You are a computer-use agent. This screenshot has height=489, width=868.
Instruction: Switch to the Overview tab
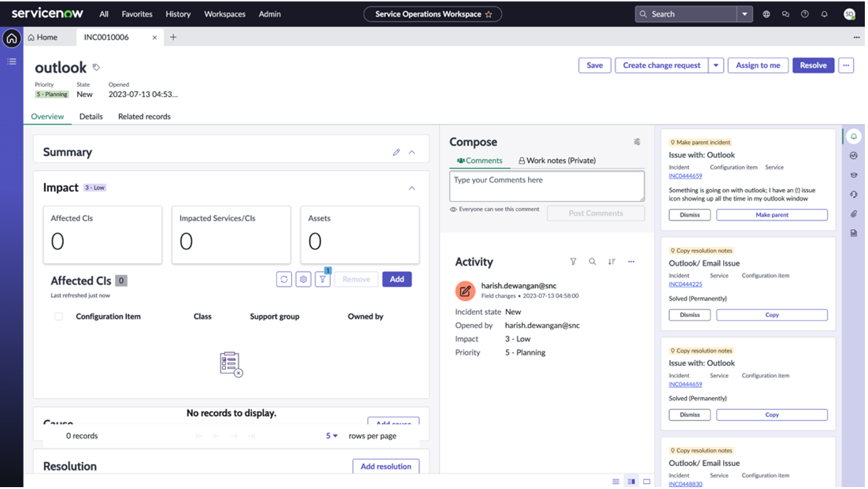pos(48,116)
